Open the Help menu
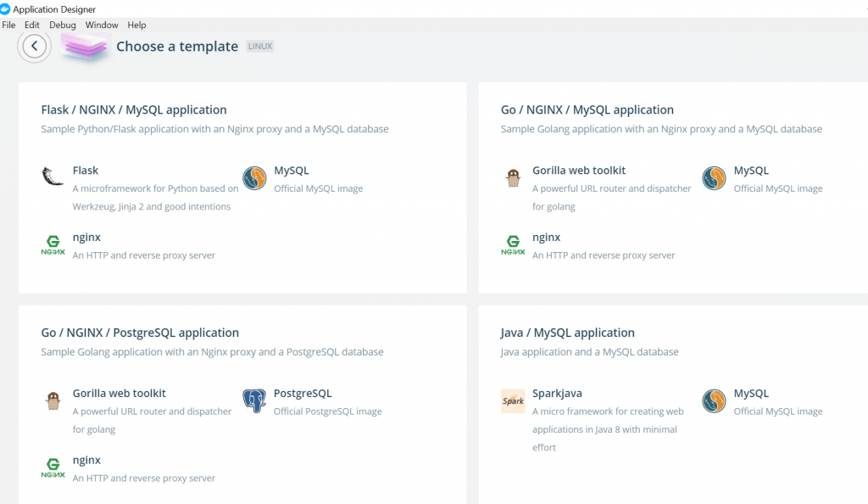868x504 pixels. (136, 25)
